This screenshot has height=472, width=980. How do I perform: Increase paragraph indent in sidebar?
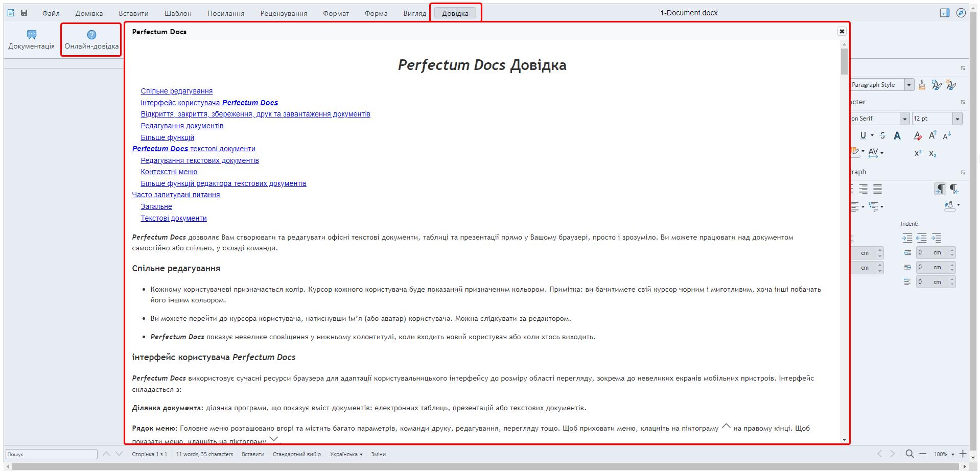(907, 238)
